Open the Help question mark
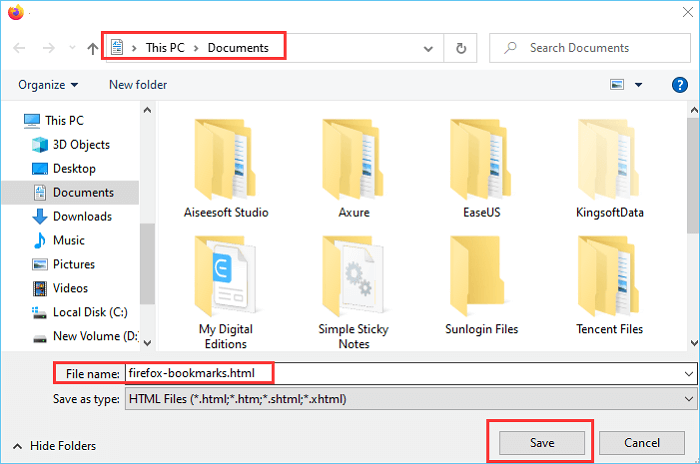700x464 pixels. [679, 84]
